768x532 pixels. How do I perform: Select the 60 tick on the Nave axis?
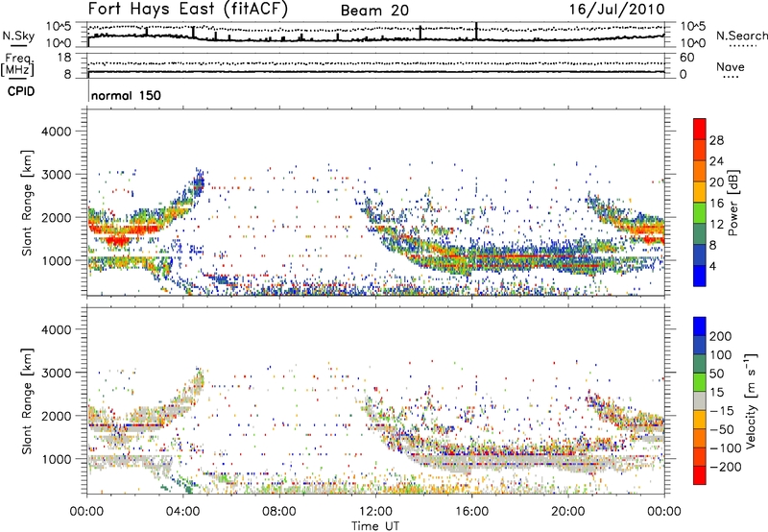pos(686,58)
